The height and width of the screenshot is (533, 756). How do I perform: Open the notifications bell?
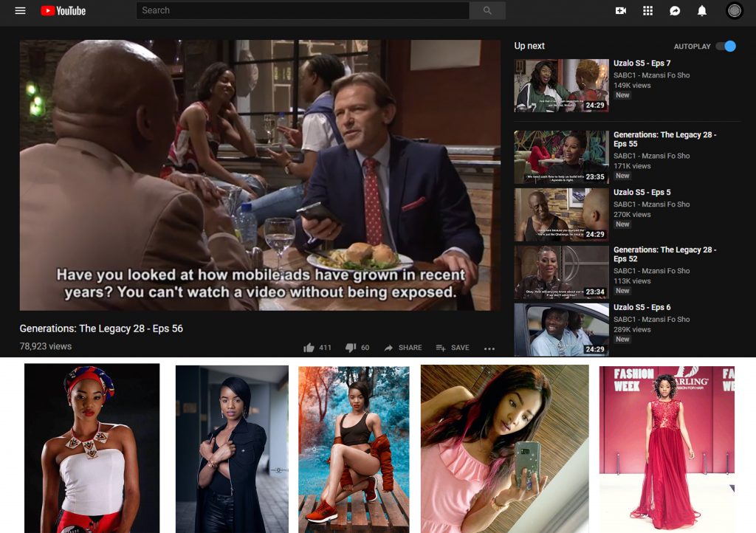click(x=702, y=10)
